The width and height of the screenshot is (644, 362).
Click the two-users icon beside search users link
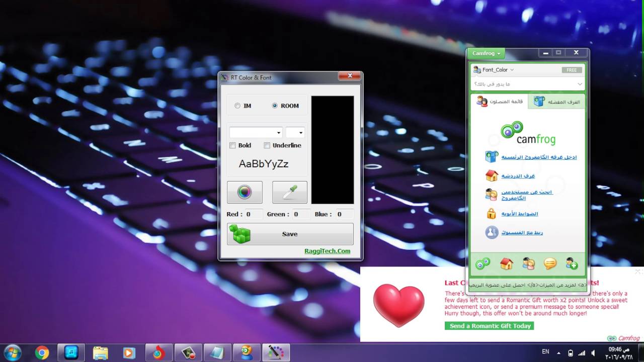(x=492, y=195)
